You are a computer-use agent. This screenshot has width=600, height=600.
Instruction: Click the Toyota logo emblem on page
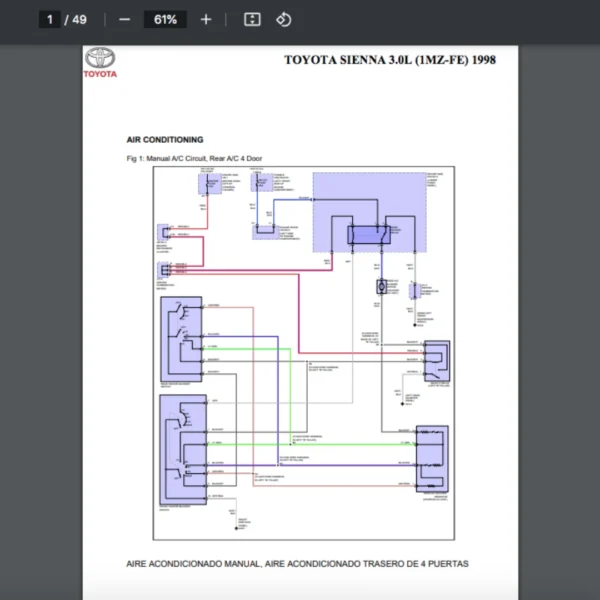tap(100, 57)
